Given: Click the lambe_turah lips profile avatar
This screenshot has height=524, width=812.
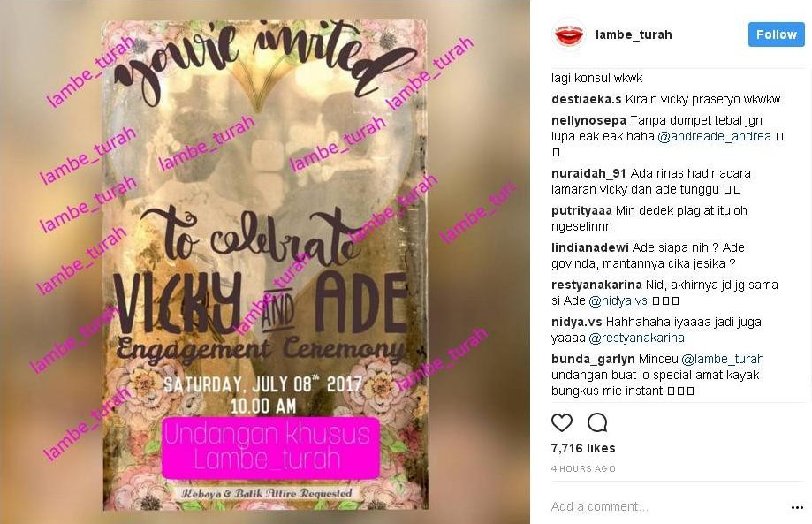Looking at the screenshot, I should pyautogui.click(x=569, y=34).
